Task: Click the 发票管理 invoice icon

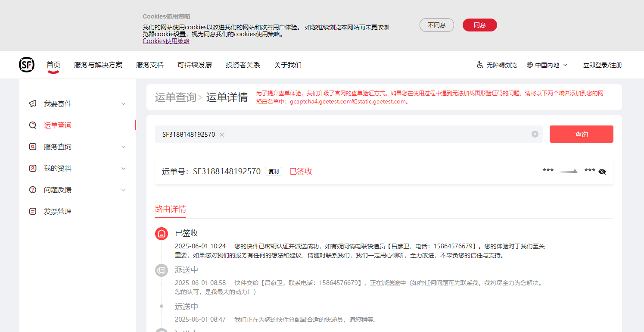Action: click(x=33, y=212)
